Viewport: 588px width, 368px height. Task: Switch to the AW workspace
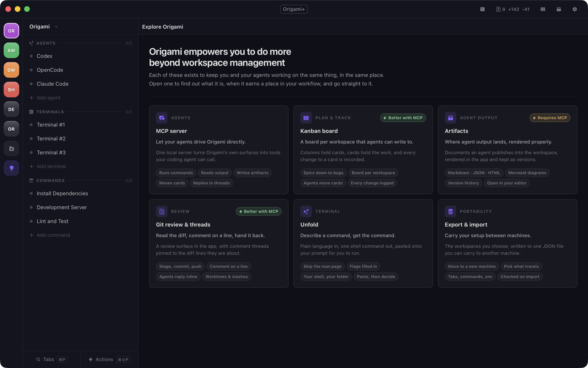coord(11,50)
